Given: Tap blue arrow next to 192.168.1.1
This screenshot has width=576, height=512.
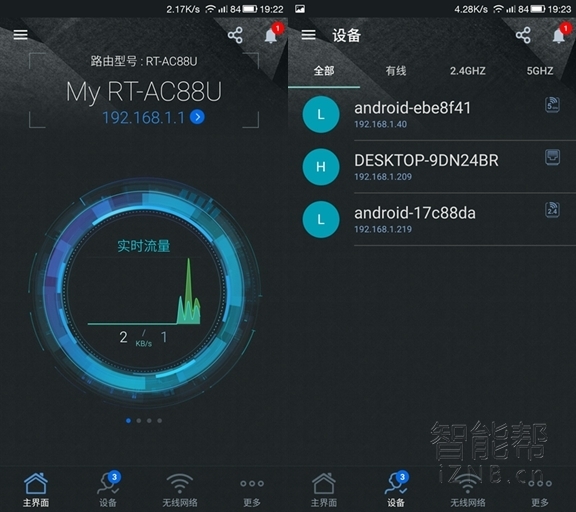Looking at the screenshot, I should (197, 117).
